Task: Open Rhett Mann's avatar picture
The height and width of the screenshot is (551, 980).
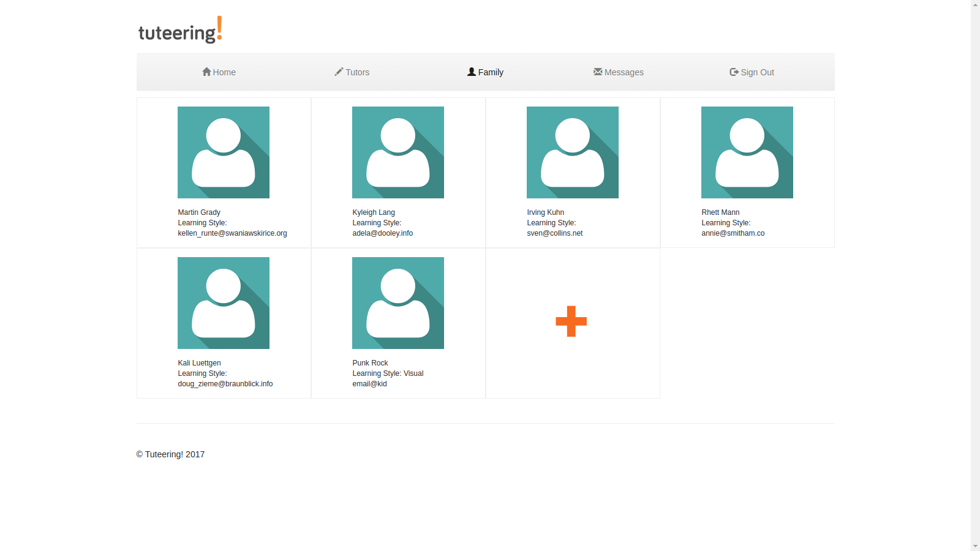Action: click(747, 152)
